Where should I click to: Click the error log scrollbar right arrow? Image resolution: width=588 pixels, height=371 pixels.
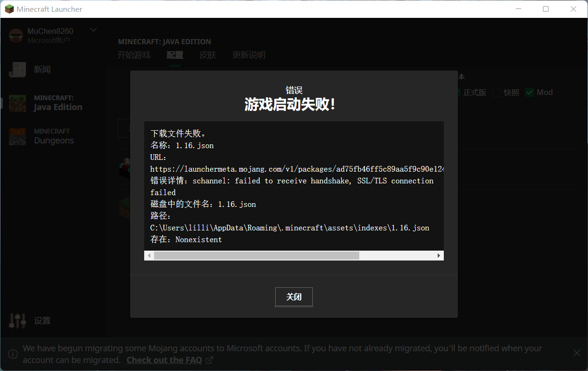click(x=439, y=255)
